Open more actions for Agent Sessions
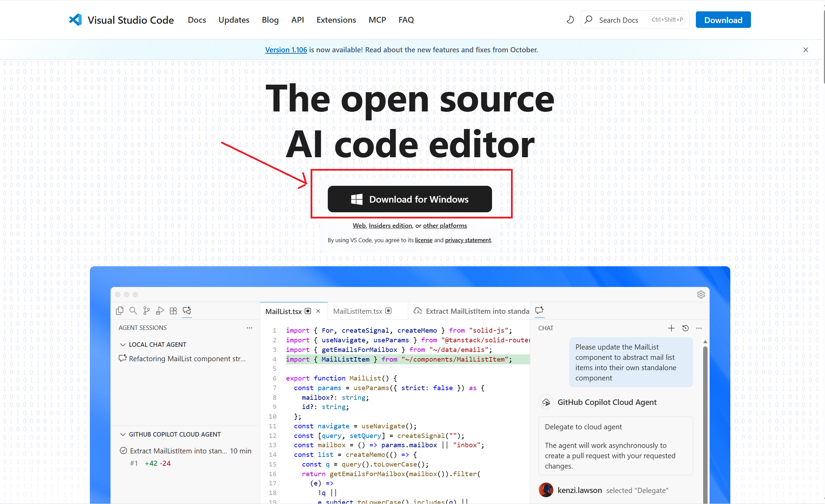The height and width of the screenshot is (504, 825). click(249, 328)
